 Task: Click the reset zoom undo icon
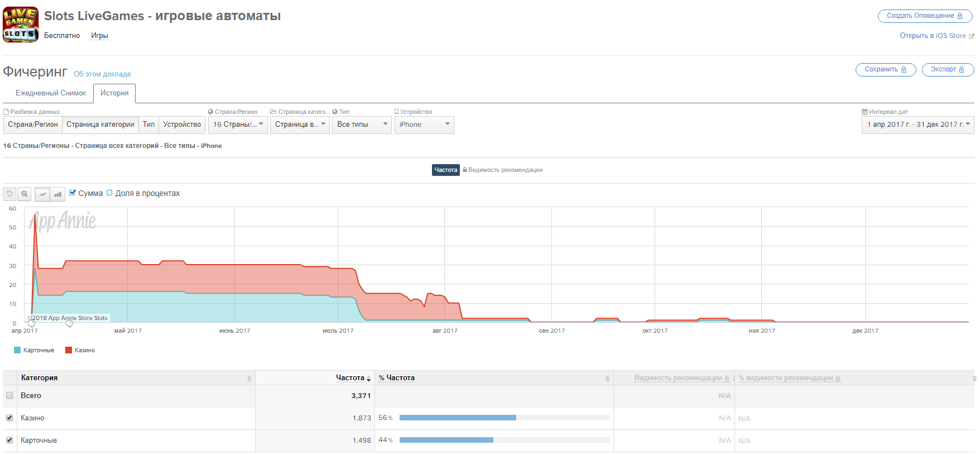coord(9,194)
